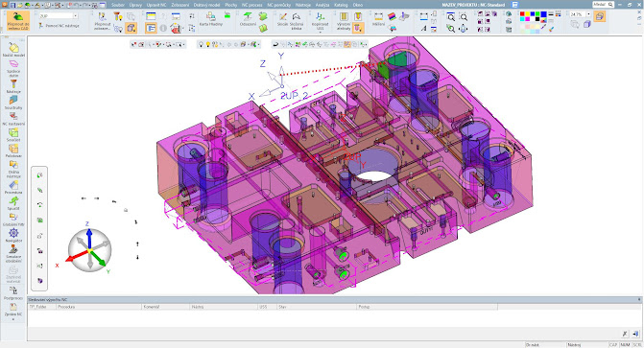Open the ZUP coordinate system dropdown
Image resolution: width=644 pixels, height=348 pixels.
click(75, 16)
